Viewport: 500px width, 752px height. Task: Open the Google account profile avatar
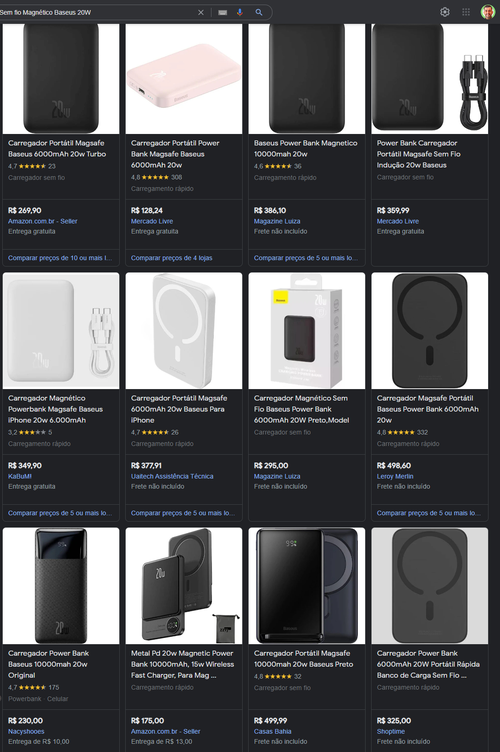[488, 12]
